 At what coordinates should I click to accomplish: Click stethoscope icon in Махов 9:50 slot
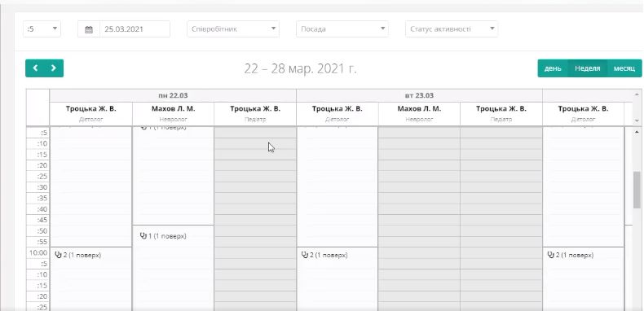(x=143, y=236)
